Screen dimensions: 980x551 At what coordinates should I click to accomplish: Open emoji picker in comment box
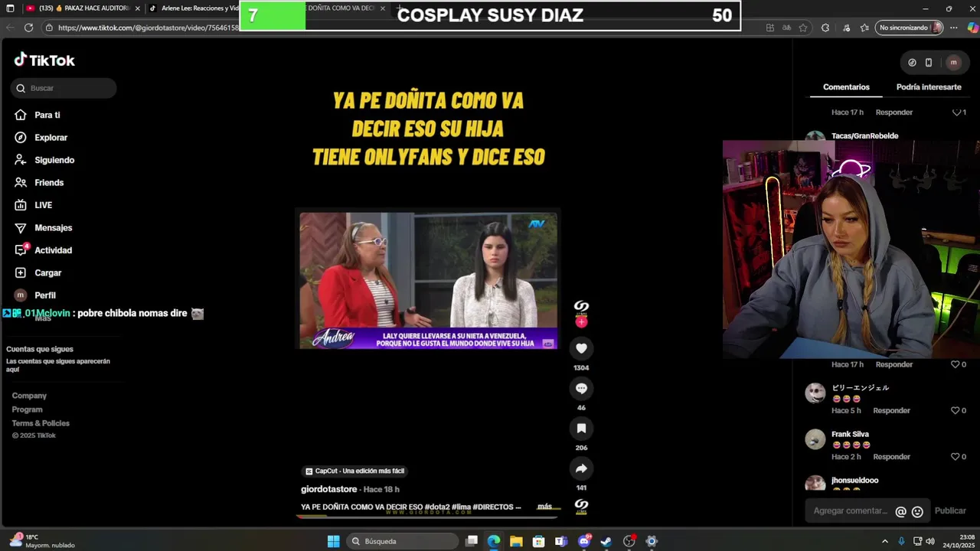point(917,512)
